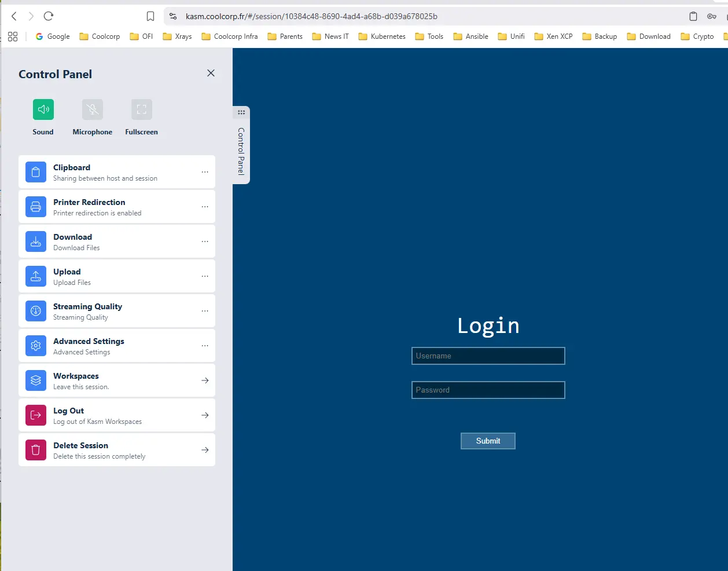
Task: Enable the Microphone toggle
Action: [92, 109]
